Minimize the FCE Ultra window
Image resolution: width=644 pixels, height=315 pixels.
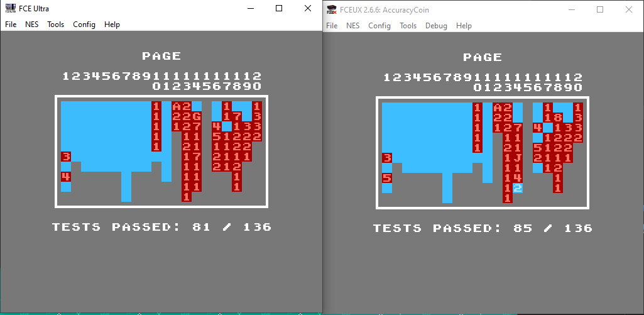point(250,9)
